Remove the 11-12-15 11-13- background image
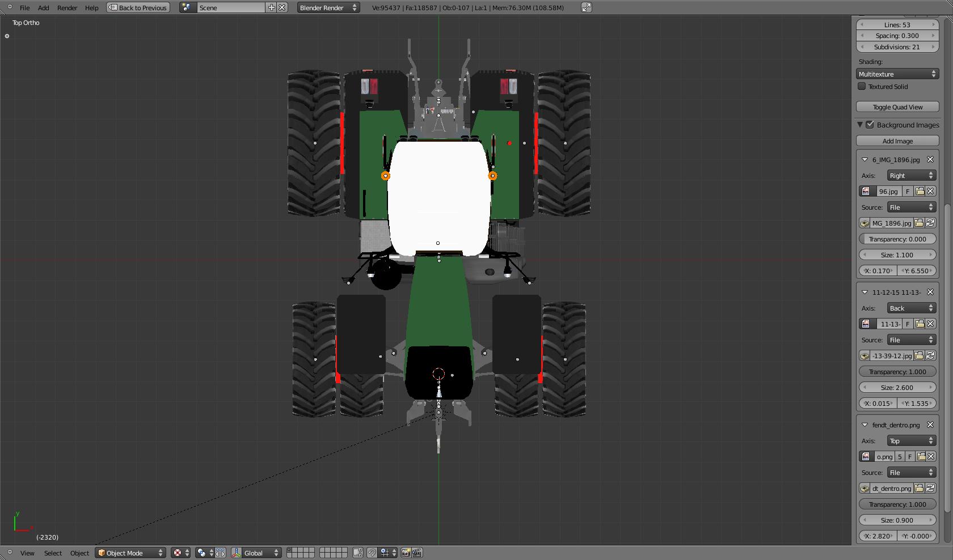This screenshot has width=953, height=560. pyautogui.click(x=930, y=292)
